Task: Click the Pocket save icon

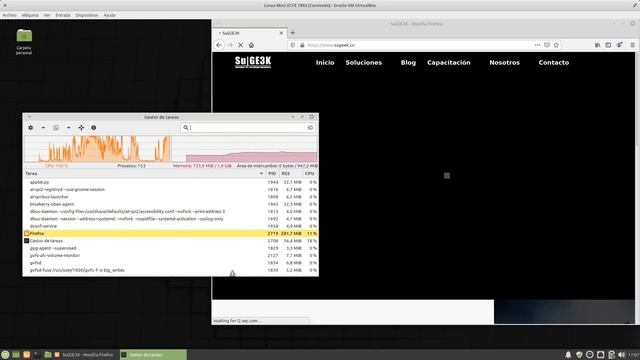Action: point(547,45)
